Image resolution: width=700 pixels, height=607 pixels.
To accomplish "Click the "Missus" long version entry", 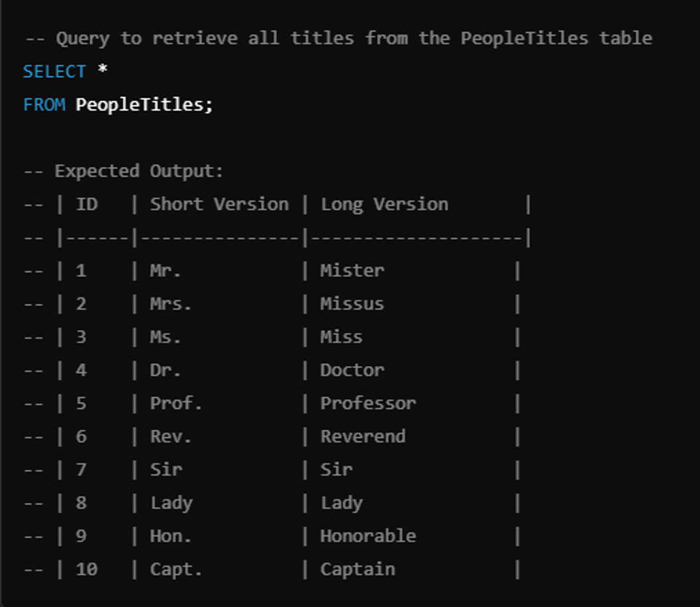I will (x=352, y=304).
